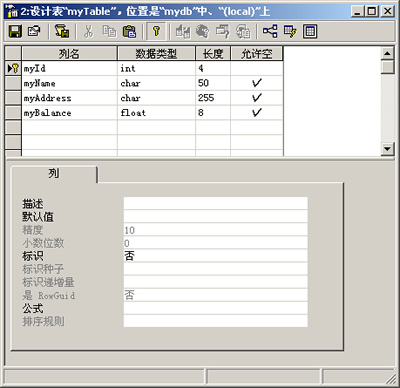Maximize the design table window
This screenshot has width=400, height=388.
[x=371, y=12]
